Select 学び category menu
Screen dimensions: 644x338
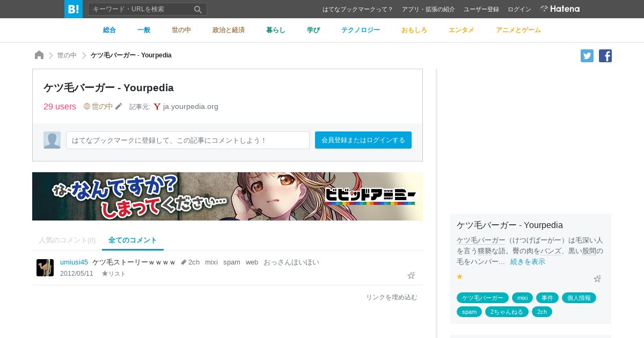click(313, 30)
